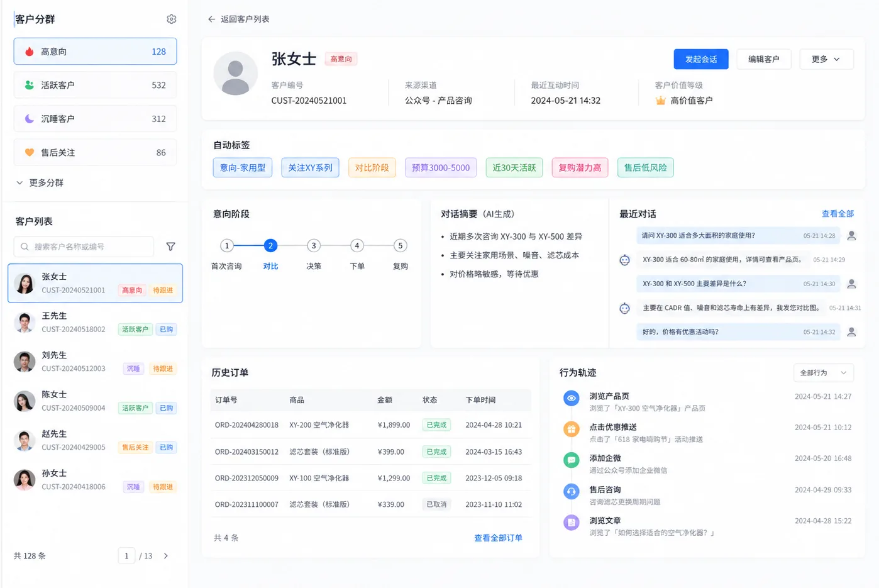
Task: Click the document icon for 浏览文章
Action: (571, 522)
